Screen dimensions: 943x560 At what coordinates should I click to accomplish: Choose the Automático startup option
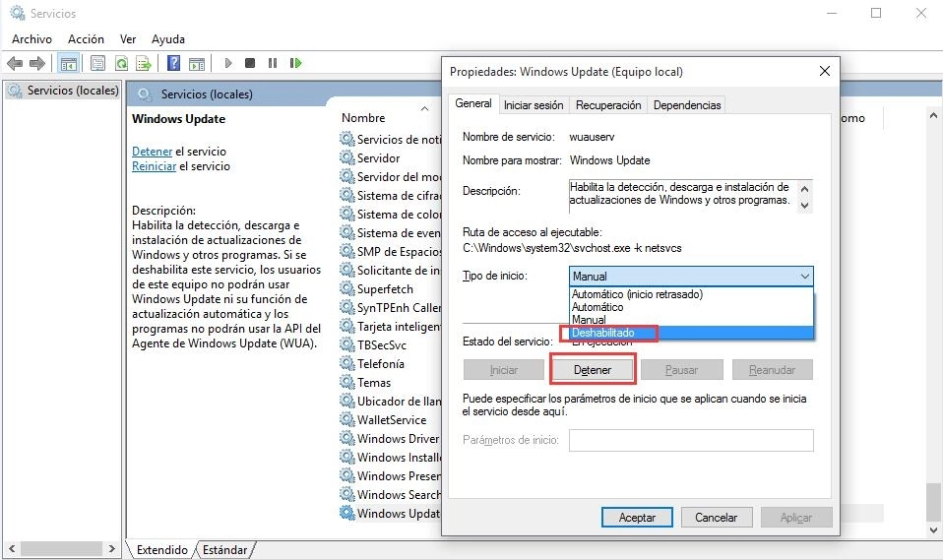click(691, 307)
